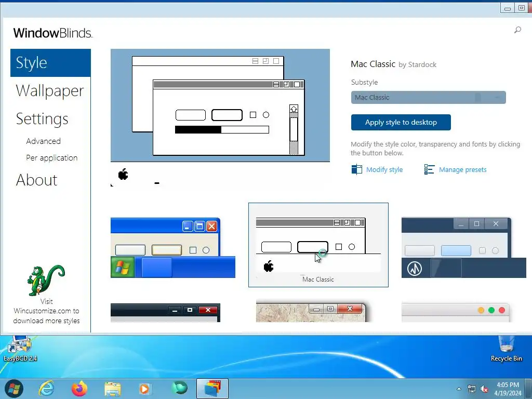532x399 pixels.
Task: Select the Style tab in sidebar
Action: point(50,63)
